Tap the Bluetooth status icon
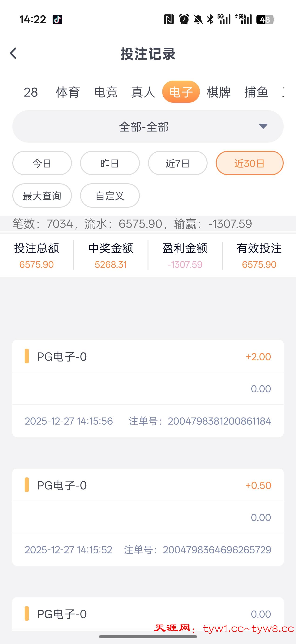296x644 pixels. [x=210, y=20]
